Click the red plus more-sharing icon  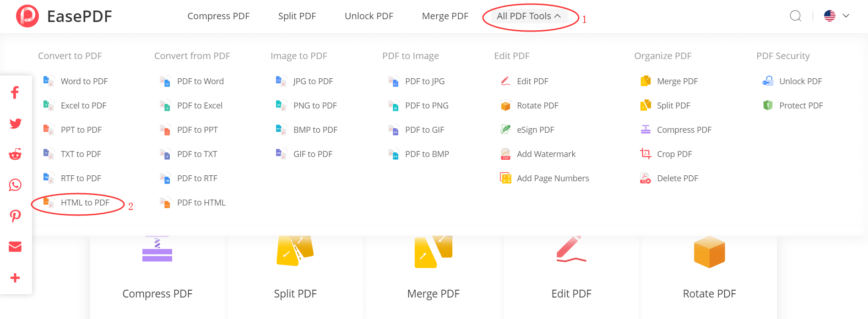[15, 278]
